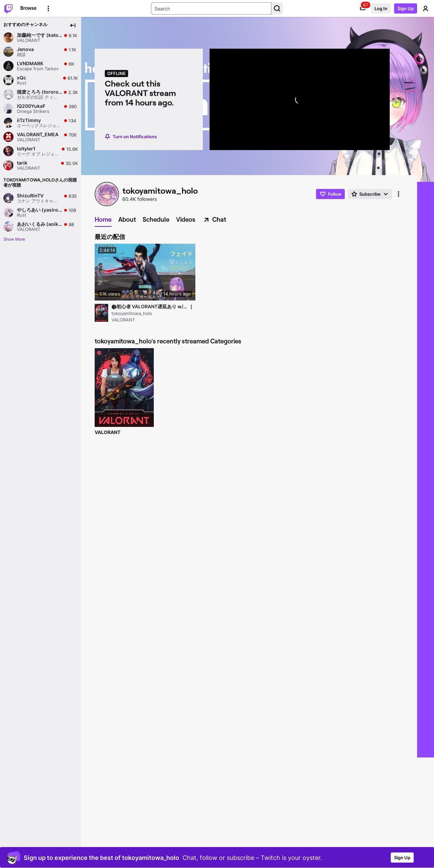Click the Follow button
Viewport: 434px width, 868px height.
tap(330, 194)
